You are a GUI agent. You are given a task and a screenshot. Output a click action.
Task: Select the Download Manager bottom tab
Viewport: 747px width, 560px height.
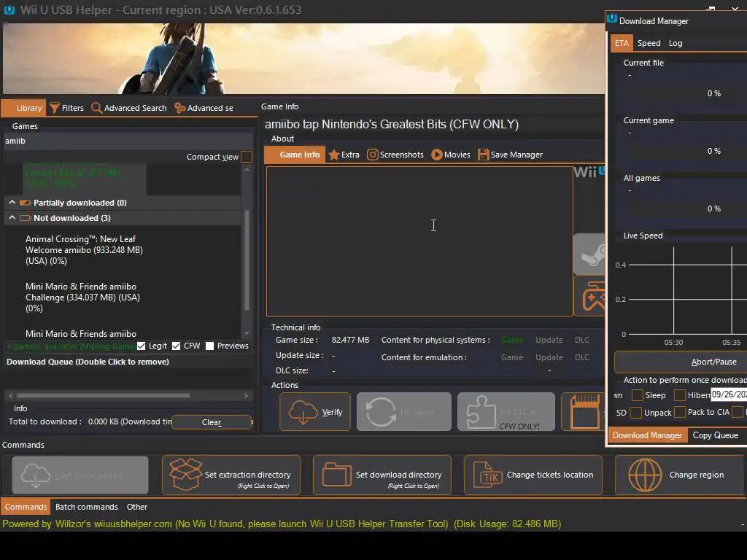(647, 435)
